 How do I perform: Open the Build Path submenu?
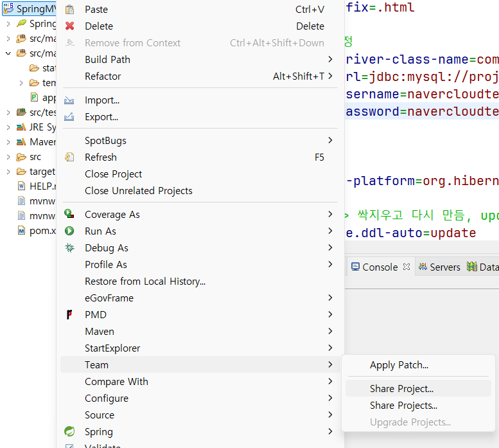pos(200,60)
